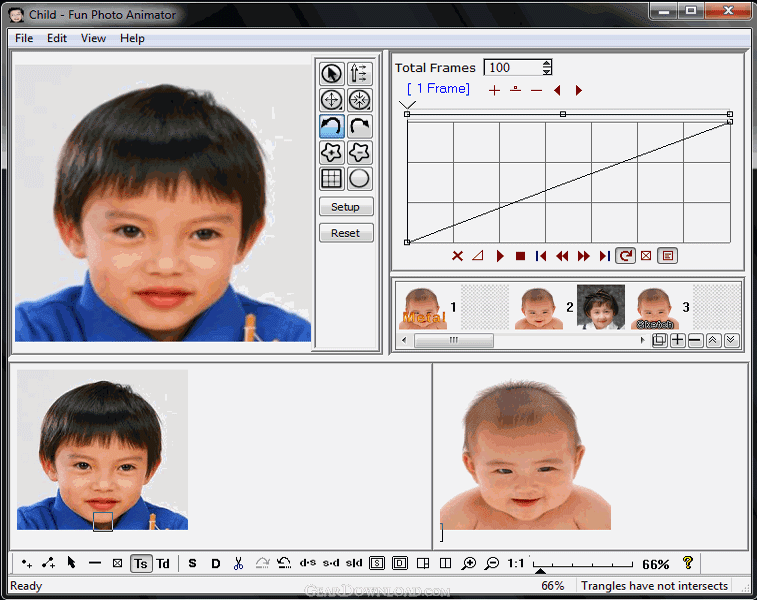Viewport: 757px width, 600px height.
Task: Move project list down with double chevron
Action: (731, 340)
